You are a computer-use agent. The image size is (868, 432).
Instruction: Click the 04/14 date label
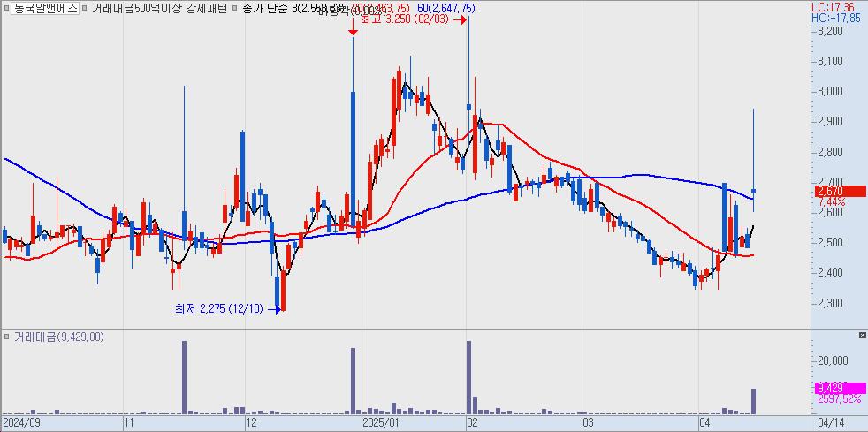(831, 424)
